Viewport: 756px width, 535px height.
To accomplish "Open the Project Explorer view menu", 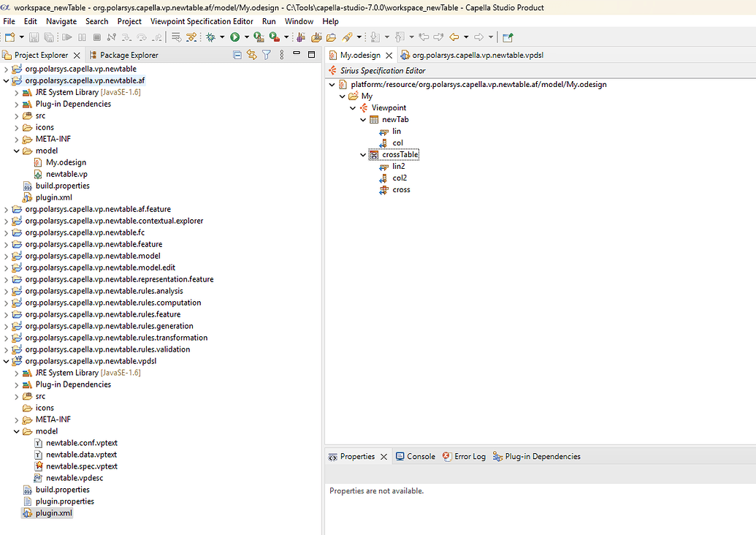I will (x=281, y=55).
